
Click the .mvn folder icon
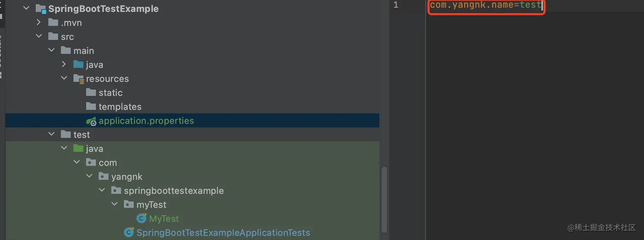point(53,22)
